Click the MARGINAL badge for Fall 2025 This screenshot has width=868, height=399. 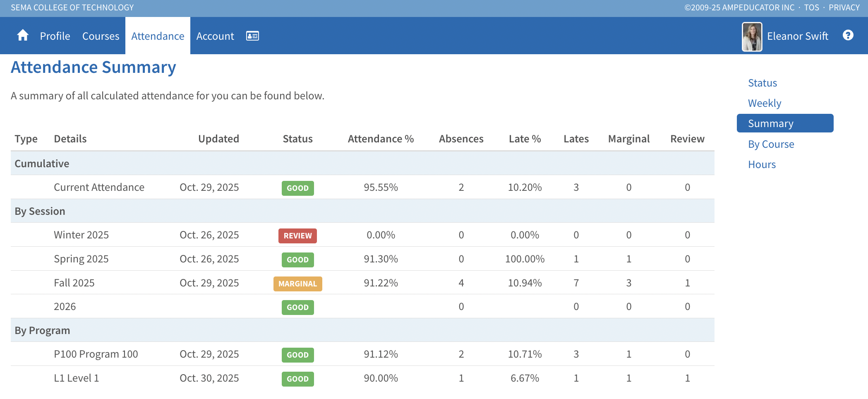(297, 284)
